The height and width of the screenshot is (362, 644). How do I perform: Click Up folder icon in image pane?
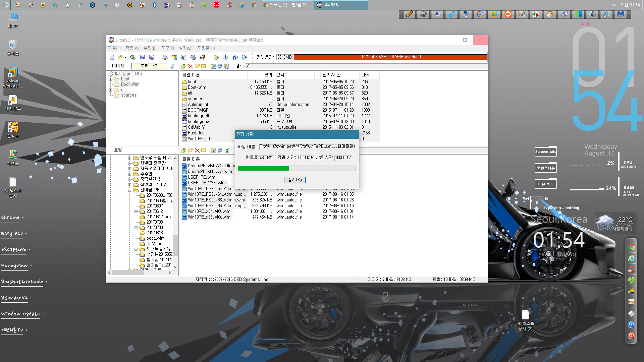pos(184,66)
